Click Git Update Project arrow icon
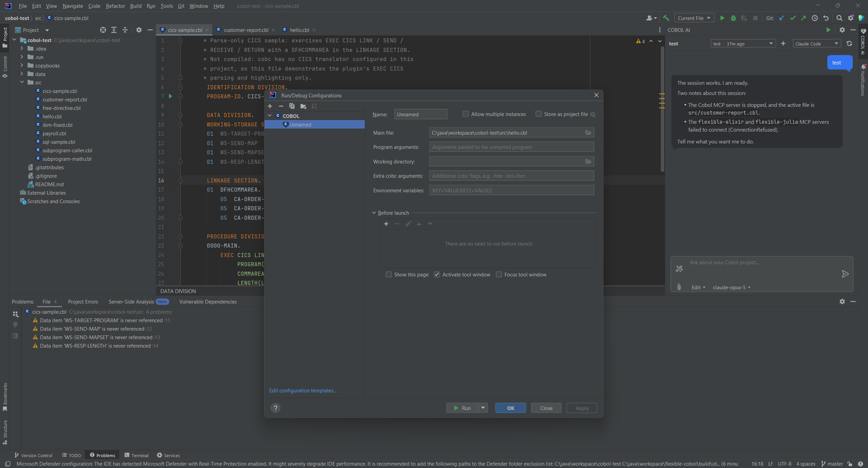The height and width of the screenshot is (468, 868). point(782,18)
